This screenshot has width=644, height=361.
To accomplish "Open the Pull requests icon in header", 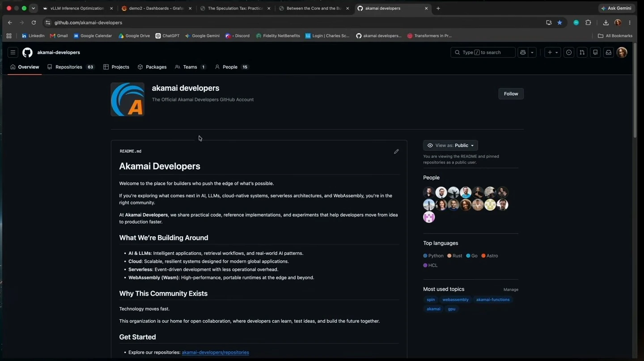I will coord(582,52).
